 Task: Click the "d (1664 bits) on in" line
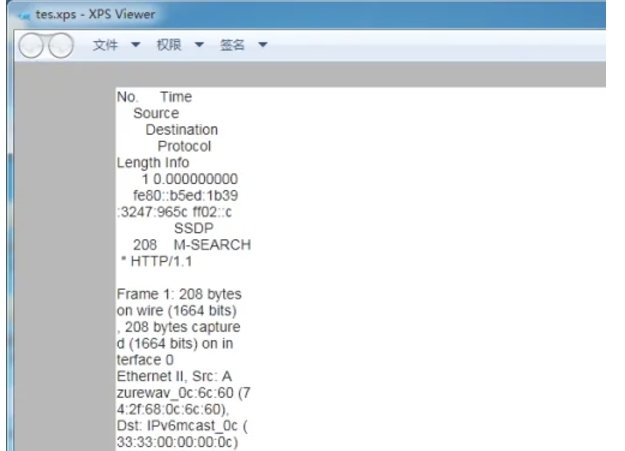(175, 344)
